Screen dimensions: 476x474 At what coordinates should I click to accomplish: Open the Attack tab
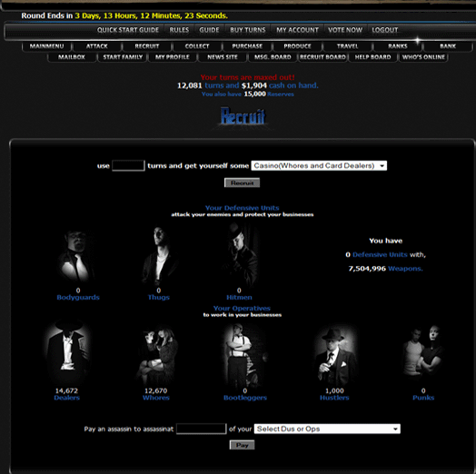coord(97,46)
